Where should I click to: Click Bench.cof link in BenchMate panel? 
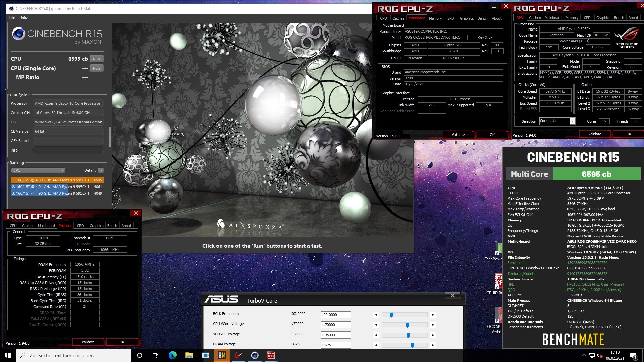pos(516,263)
